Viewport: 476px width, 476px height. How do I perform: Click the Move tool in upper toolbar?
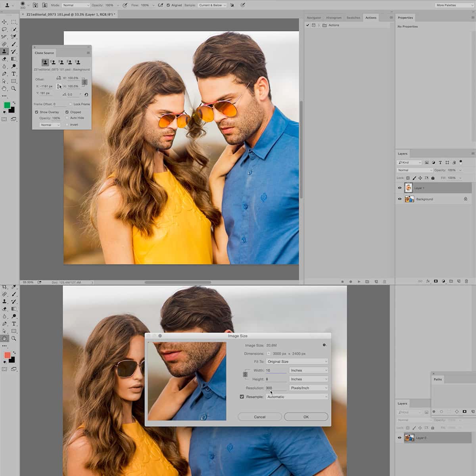coord(4,22)
